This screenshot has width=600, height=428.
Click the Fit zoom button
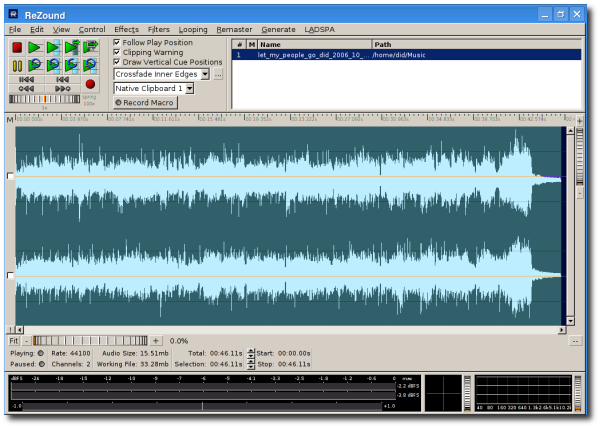click(13, 341)
